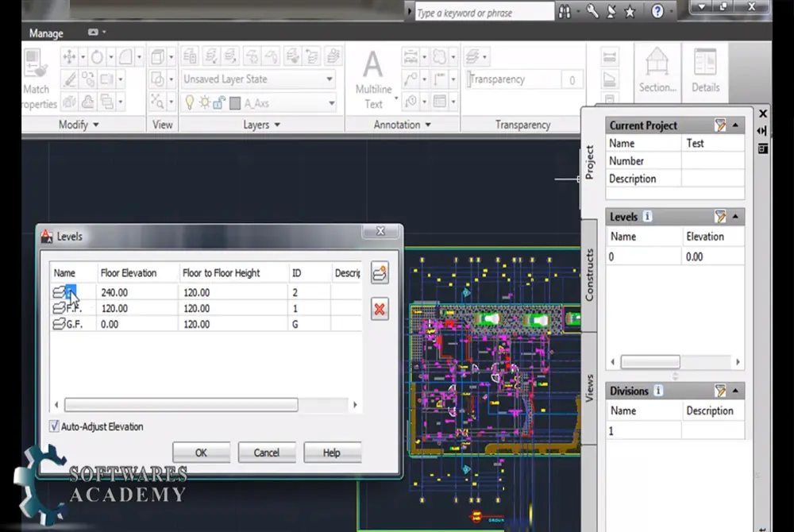Click the Zoom extents magnifier icon
794x532 pixels.
click(x=157, y=102)
